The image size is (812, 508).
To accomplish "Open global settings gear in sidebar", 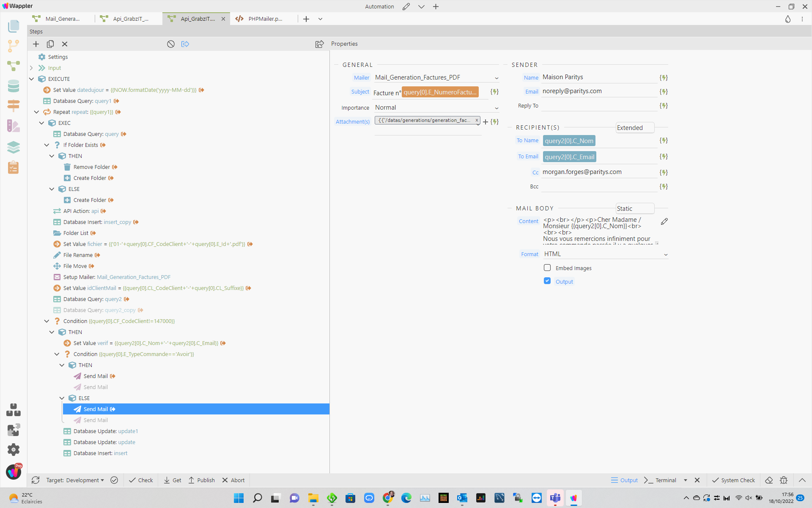I will [x=14, y=450].
